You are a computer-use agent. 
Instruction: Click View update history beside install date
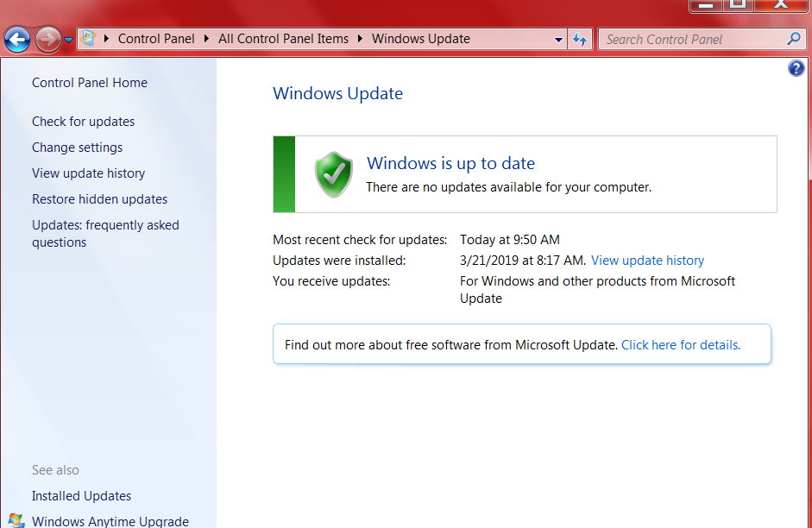coord(647,261)
